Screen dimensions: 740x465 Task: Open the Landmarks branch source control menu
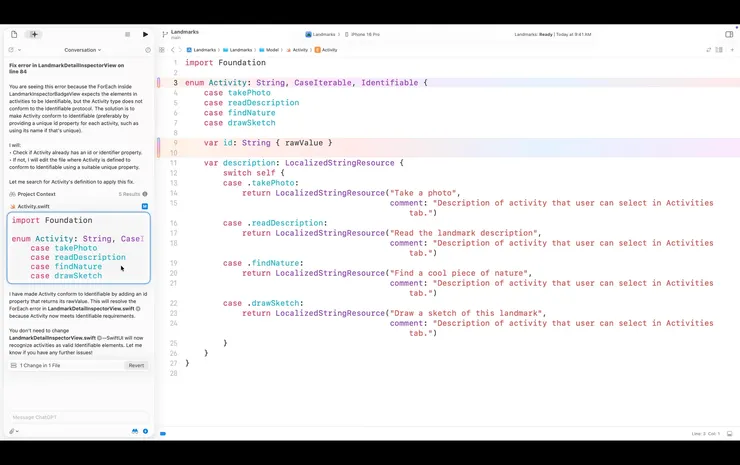[180, 34]
